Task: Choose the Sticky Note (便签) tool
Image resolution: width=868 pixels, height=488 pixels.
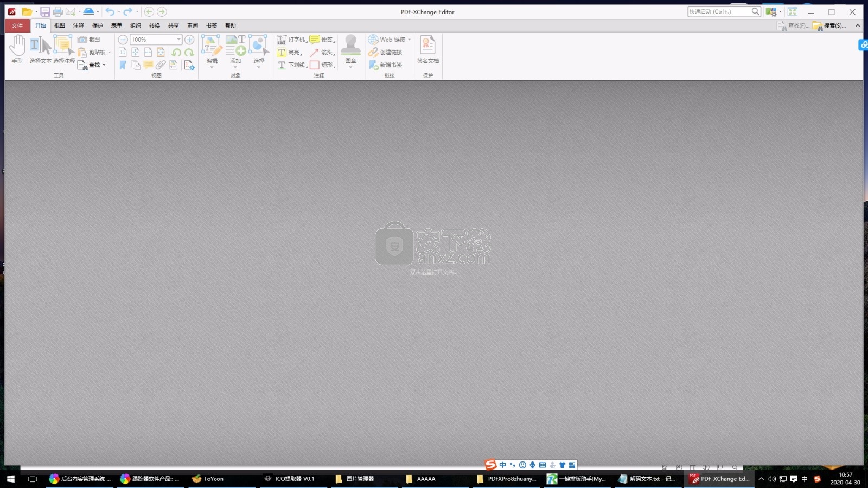Action: coord(322,40)
